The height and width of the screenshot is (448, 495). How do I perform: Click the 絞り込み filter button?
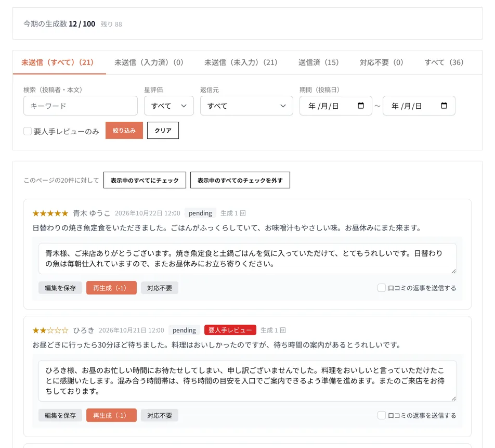coord(124,130)
